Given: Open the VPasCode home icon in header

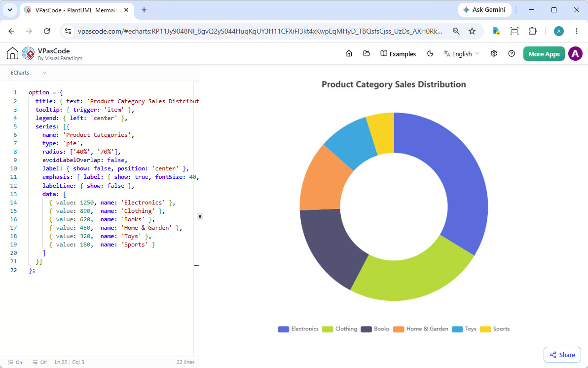Looking at the screenshot, I should click(x=12, y=54).
